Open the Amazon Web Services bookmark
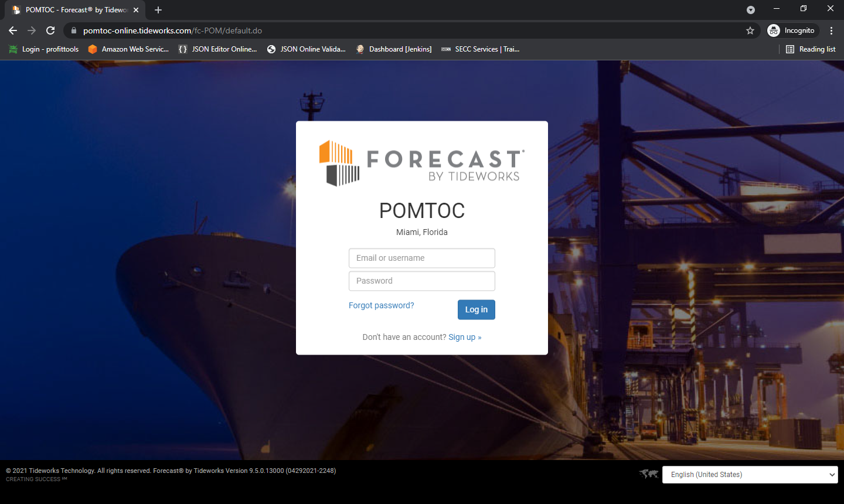Viewport: 844px width, 504px height. pyautogui.click(x=128, y=49)
